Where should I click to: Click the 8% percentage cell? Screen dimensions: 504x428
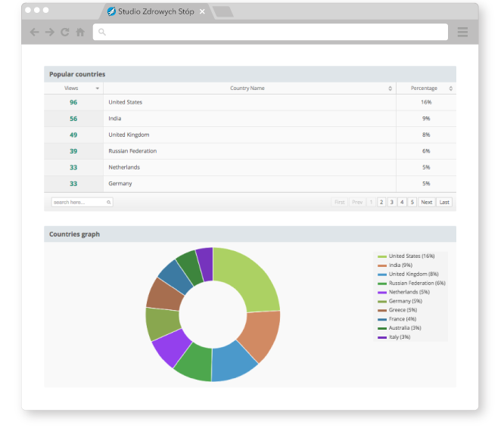click(x=426, y=135)
